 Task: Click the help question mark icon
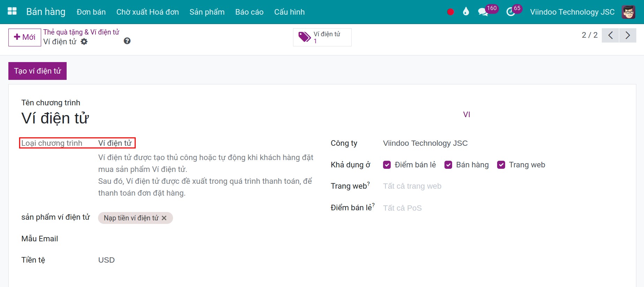coord(127,41)
